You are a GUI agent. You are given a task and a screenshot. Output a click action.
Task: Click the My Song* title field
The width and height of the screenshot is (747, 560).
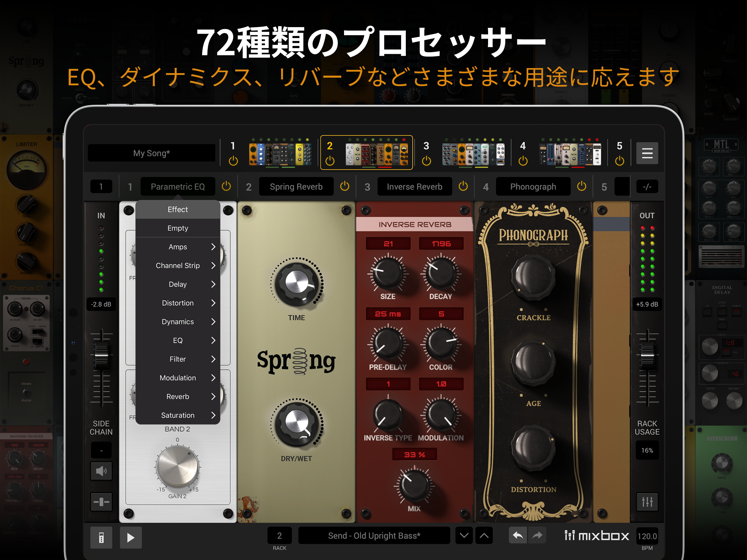(151, 153)
